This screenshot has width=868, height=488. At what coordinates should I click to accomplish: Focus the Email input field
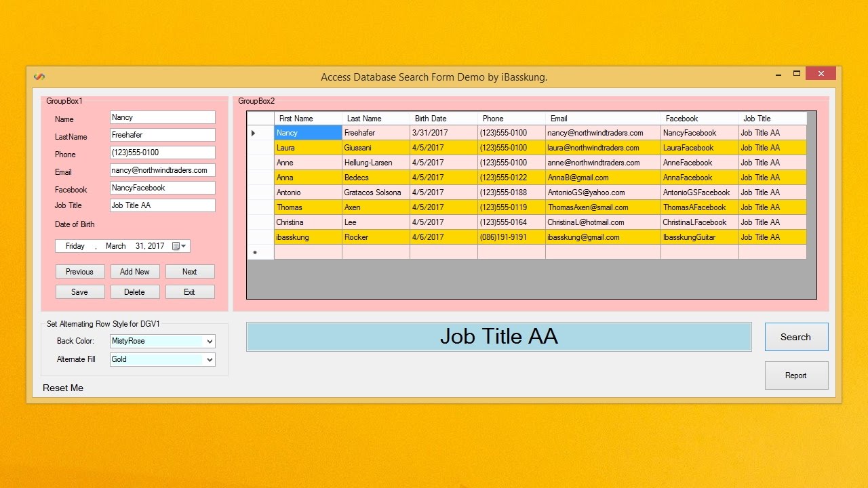point(163,170)
